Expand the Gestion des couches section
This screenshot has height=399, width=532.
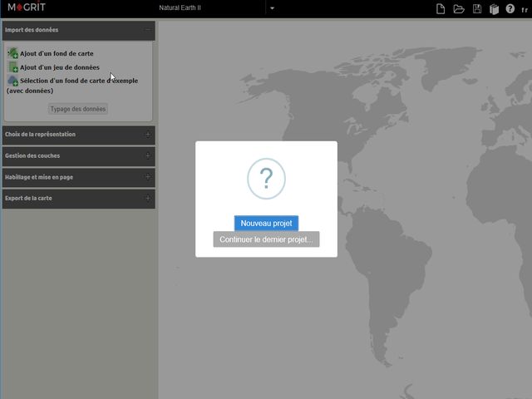coord(148,155)
